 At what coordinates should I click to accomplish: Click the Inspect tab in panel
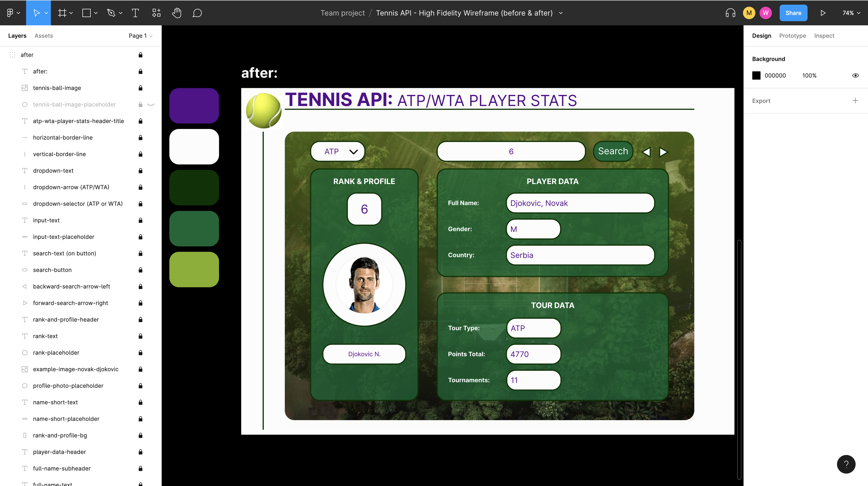tap(825, 36)
